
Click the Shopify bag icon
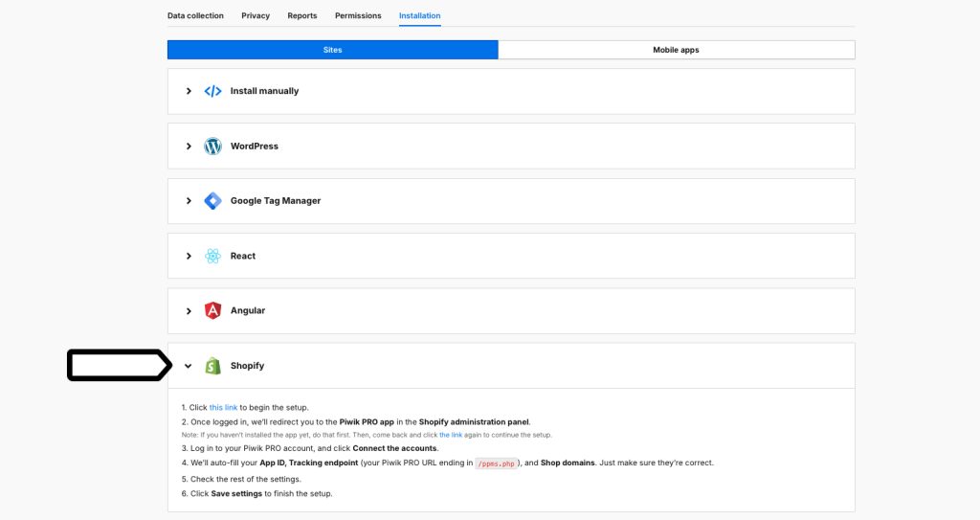point(212,366)
